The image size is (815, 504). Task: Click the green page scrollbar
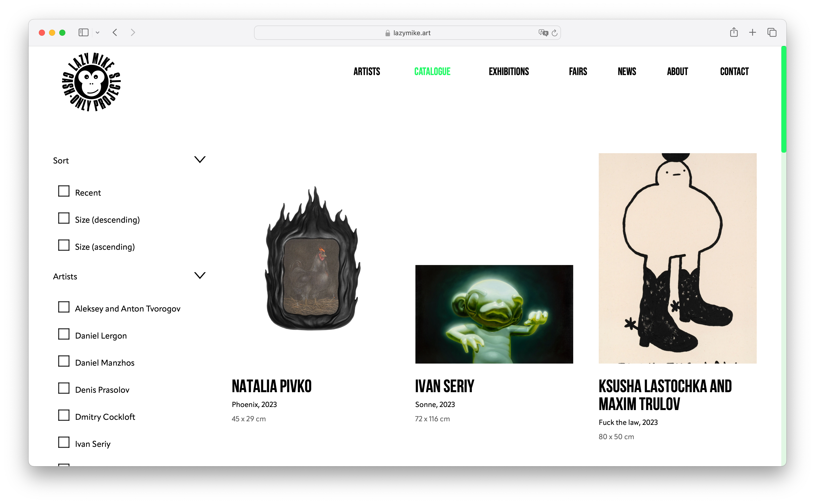tap(784, 99)
